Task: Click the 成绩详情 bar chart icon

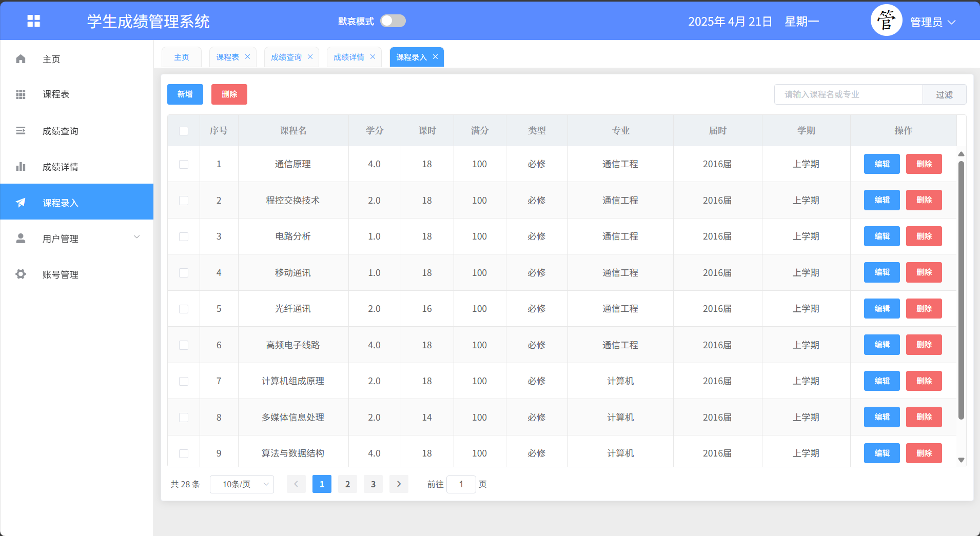Action: point(21,167)
